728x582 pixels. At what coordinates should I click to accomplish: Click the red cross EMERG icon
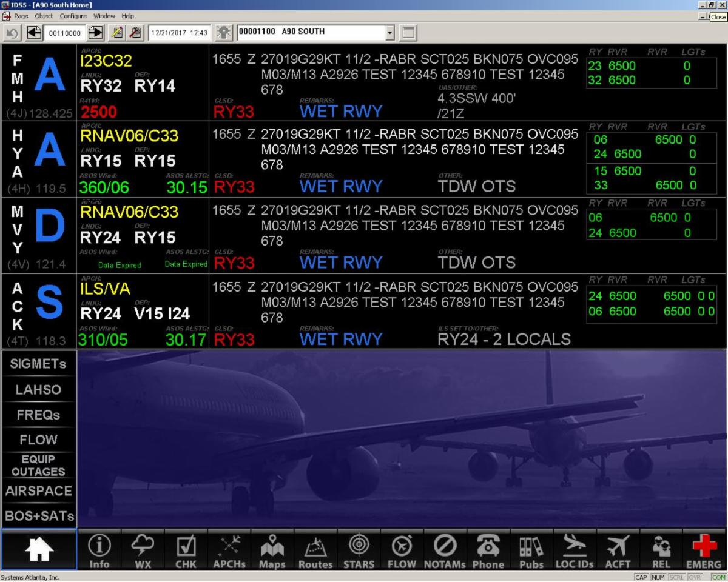click(704, 550)
